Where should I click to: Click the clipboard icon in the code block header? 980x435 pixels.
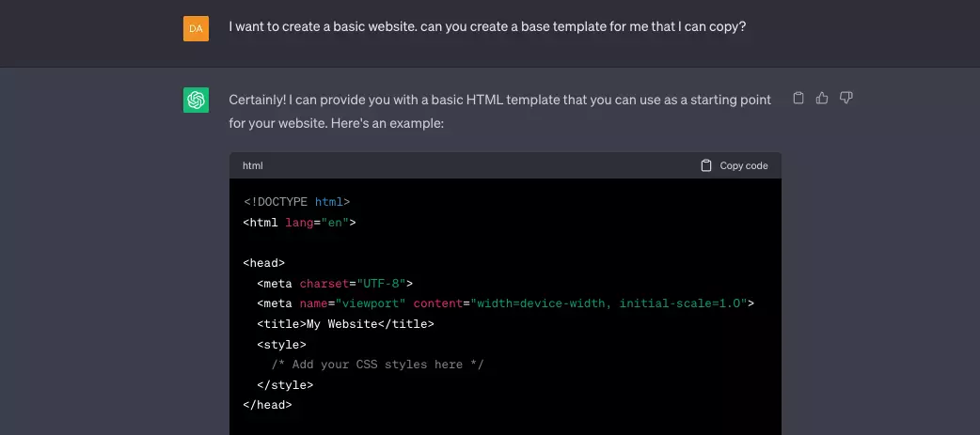coord(706,165)
